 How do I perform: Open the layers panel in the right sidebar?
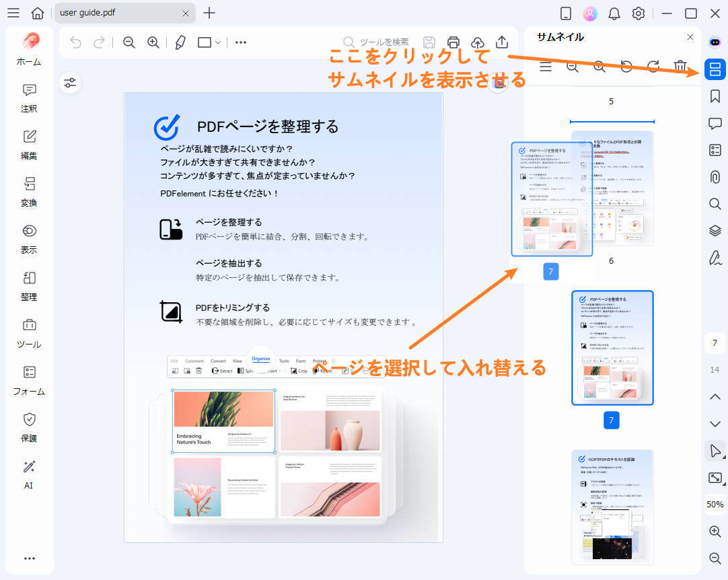[x=715, y=231]
